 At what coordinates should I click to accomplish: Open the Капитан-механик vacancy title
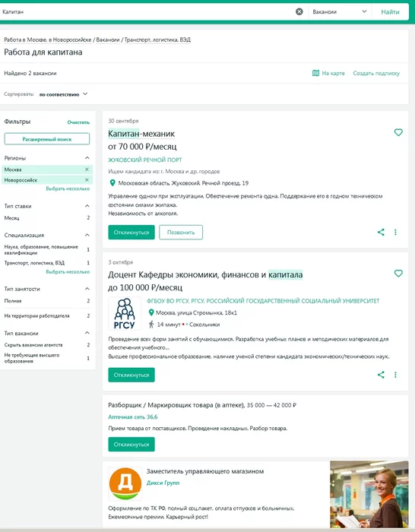(x=141, y=134)
